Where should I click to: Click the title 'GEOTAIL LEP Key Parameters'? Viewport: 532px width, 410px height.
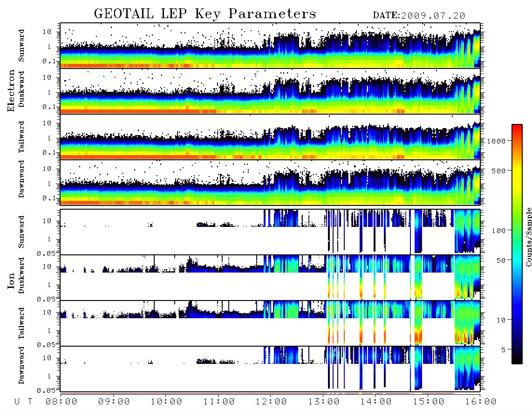pyautogui.click(x=205, y=14)
